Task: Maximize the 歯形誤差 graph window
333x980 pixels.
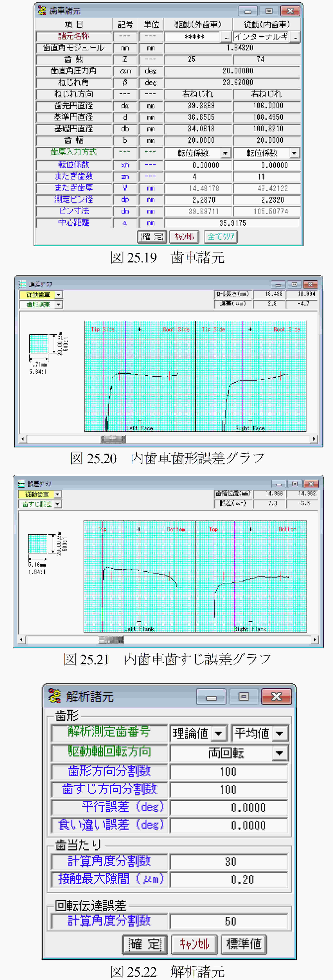Action: pyautogui.click(x=294, y=284)
